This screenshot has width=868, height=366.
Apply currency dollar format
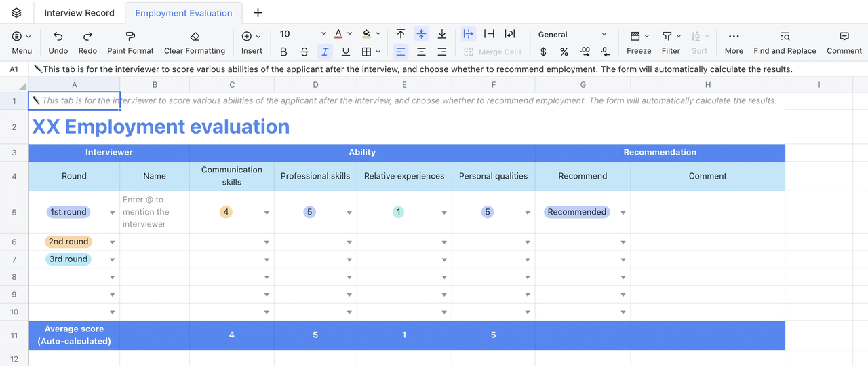point(543,52)
